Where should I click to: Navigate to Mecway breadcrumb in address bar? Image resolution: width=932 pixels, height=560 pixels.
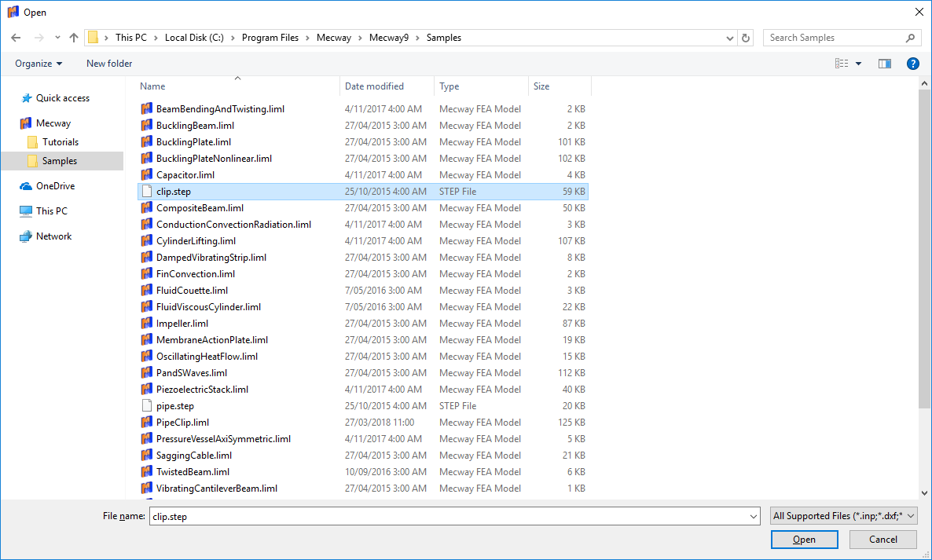334,38
